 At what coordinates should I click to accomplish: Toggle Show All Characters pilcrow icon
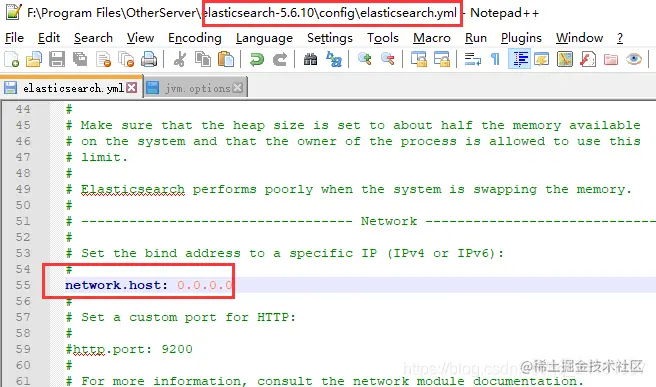(495, 59)
